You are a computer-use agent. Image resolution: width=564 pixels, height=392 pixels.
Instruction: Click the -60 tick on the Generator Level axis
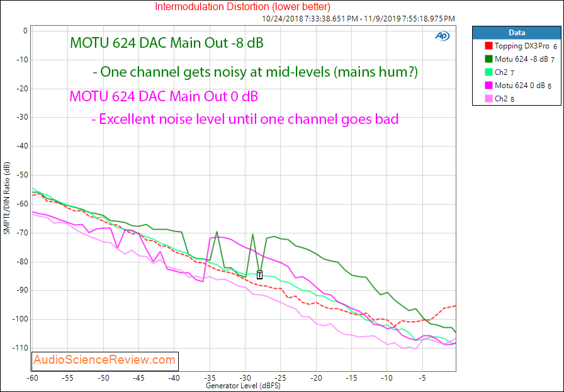click(x=32, y=378)
